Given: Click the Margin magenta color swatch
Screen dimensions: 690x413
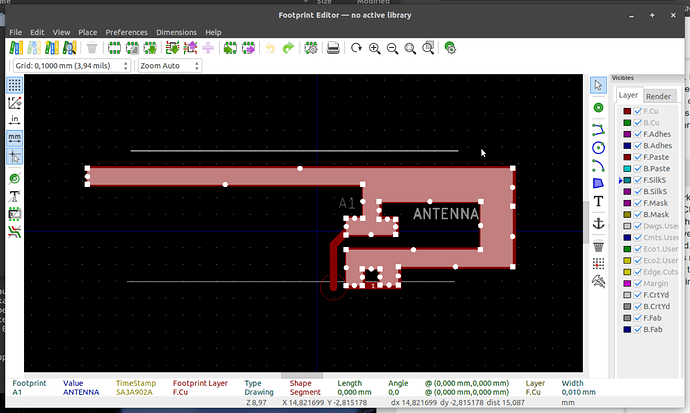Looking at the screenshot, I should tap(627, 283).
